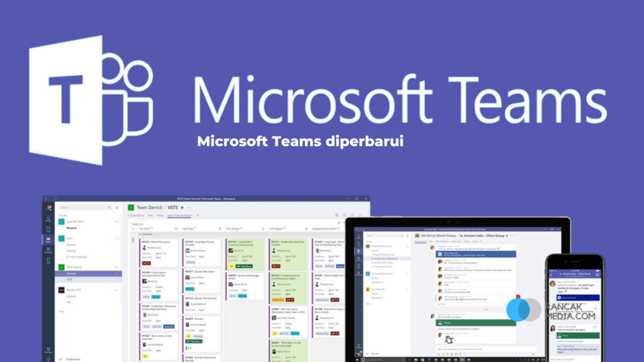This screenshot has width=644, height=362.
Task: Click Add team on the tablet
Action: coord(372,353)
